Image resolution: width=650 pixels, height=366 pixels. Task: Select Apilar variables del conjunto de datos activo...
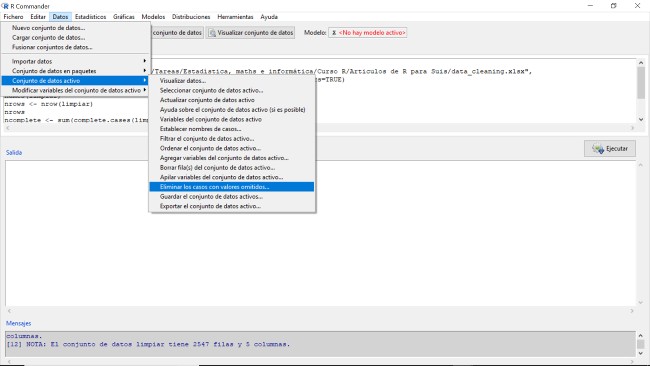[x=232, y=177]
